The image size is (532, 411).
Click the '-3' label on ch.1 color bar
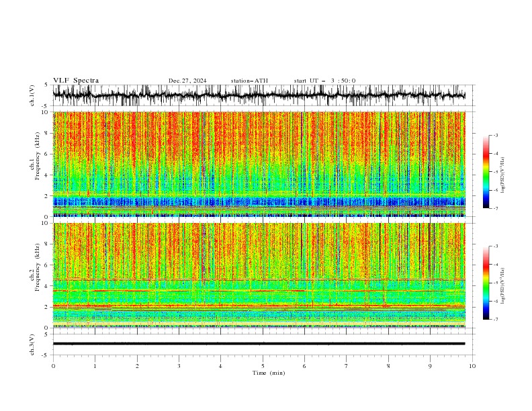496,135
